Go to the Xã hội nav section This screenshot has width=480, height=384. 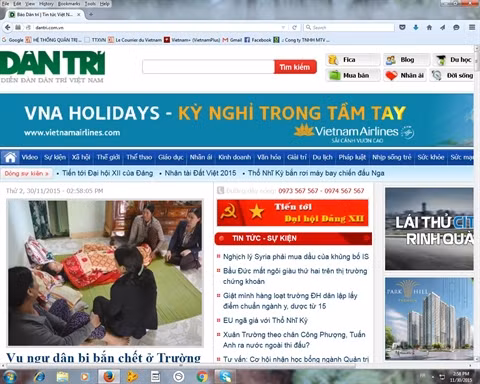tap(81, 157)
